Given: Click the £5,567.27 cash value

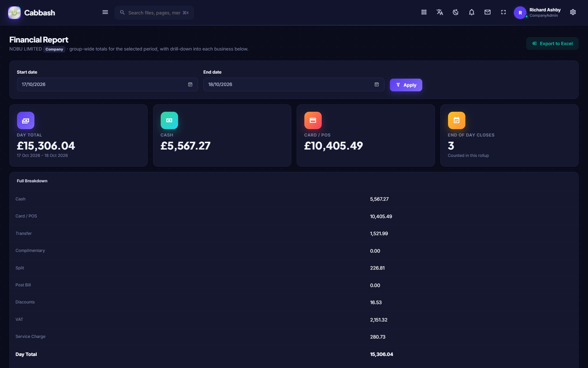Looking at the screenshot, I should tap(185, 146).
